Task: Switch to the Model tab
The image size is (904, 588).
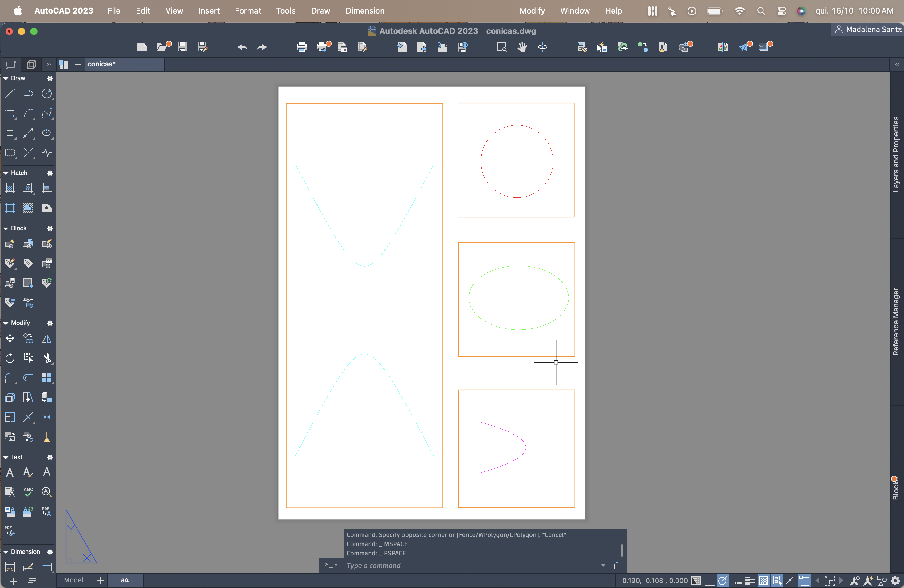Action: [74, 580]
